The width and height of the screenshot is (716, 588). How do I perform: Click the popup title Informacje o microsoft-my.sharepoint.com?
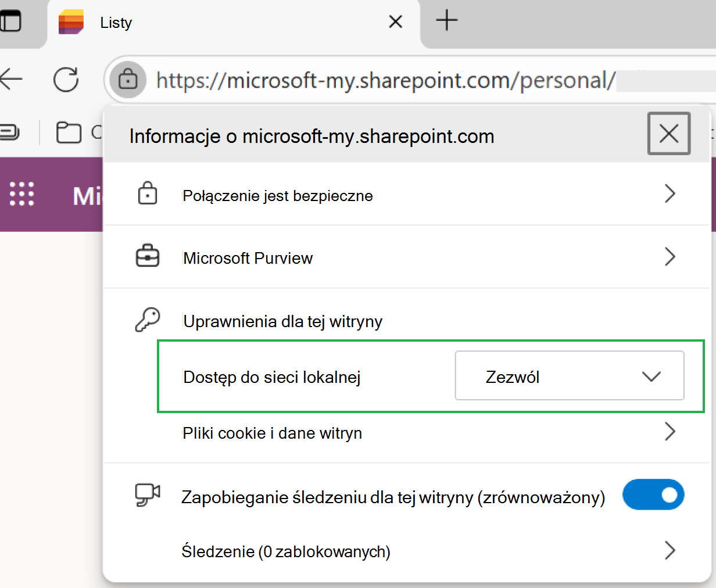(312, 137)
